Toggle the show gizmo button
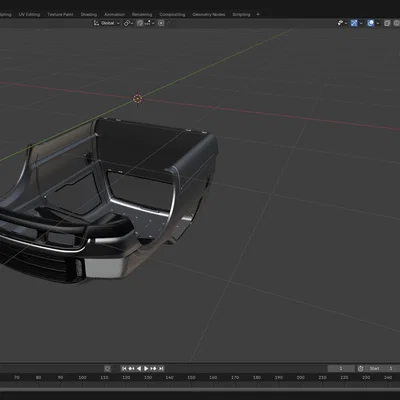 [354, 23]
